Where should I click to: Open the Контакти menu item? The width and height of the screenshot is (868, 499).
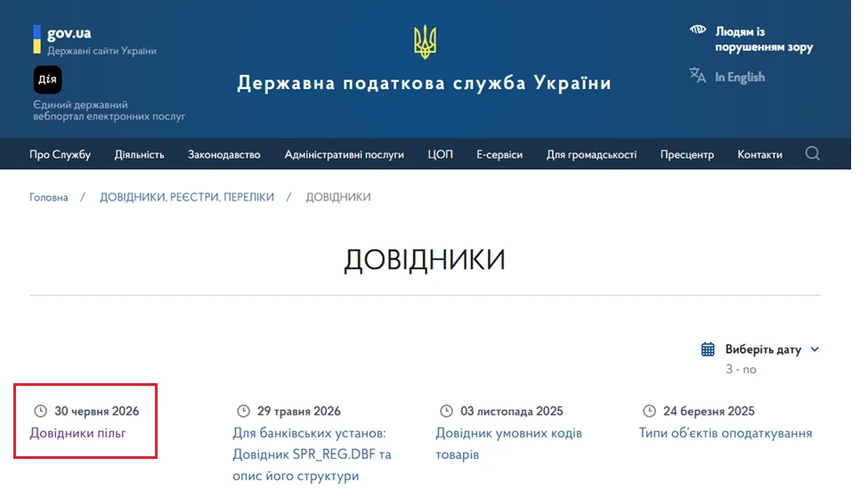tap(759, 154)
